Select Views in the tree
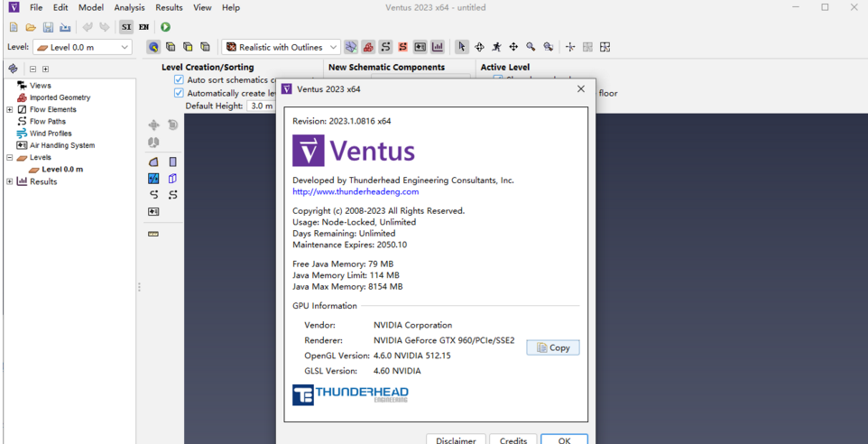 point(40,85)
